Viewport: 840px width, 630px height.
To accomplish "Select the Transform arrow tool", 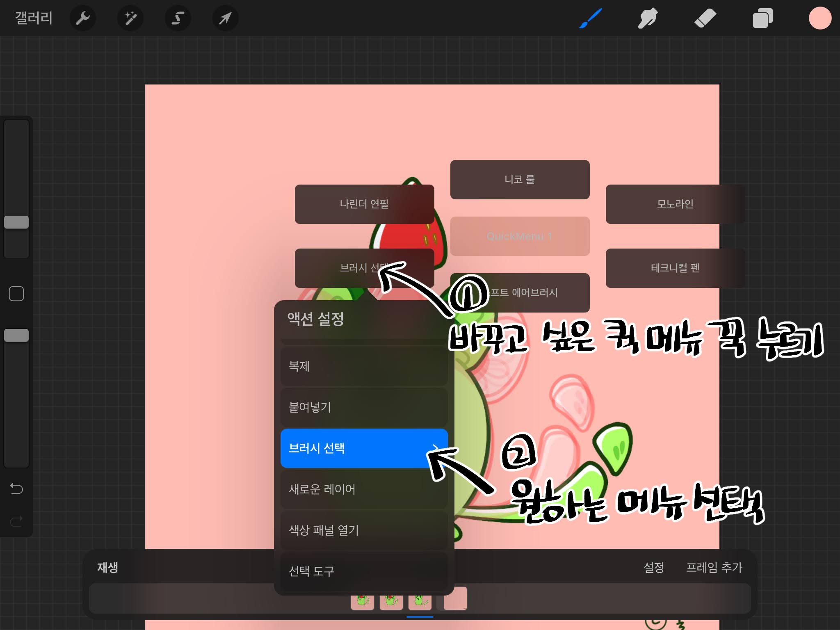I will click(x=225, y=18).
